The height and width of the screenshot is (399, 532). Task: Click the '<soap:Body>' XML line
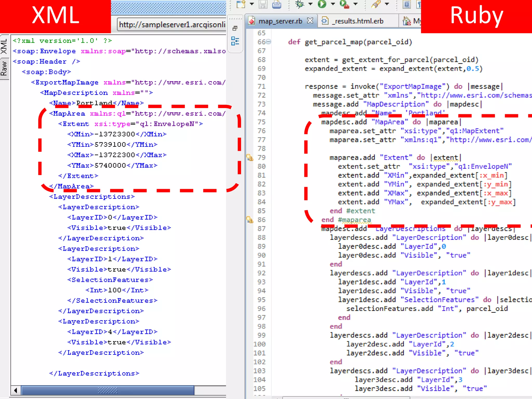coord(46,72)
